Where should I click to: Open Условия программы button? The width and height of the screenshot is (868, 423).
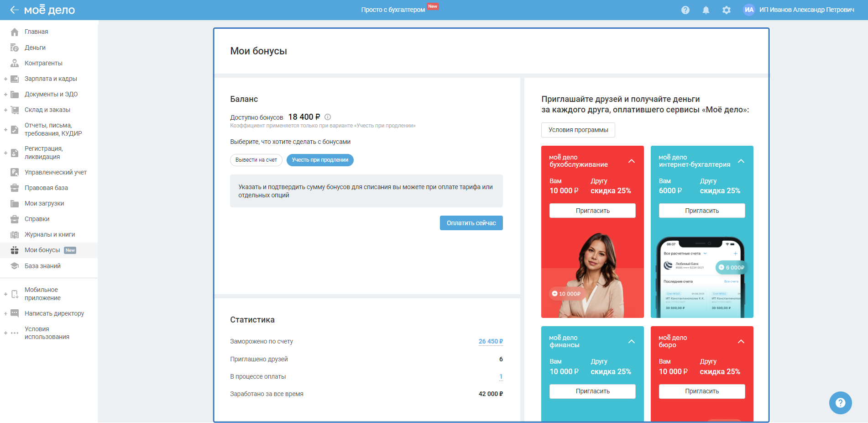pyautogui.click(x=578, y=130)
